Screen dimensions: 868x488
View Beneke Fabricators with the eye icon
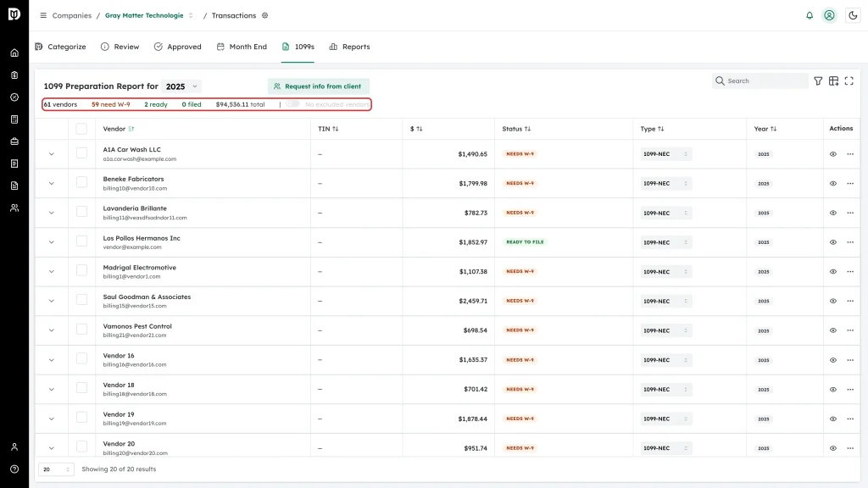pos(833,183)
